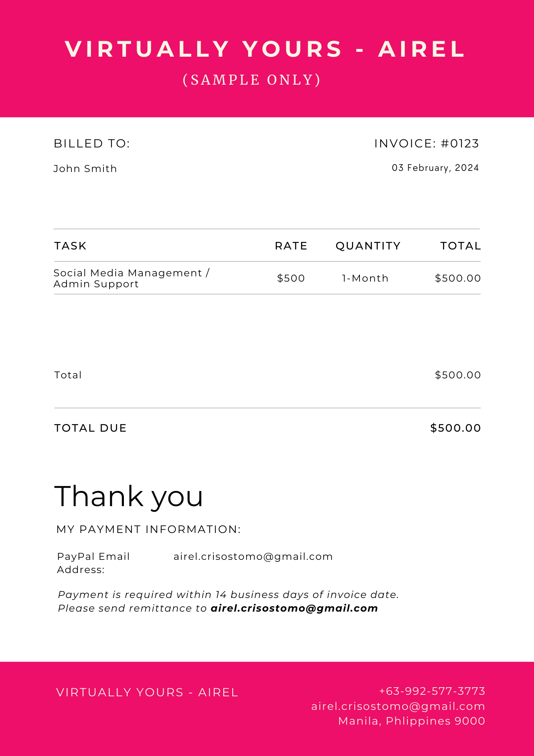Click the client name John Smith
Screen dimensions: 534x756
(85, 169)
